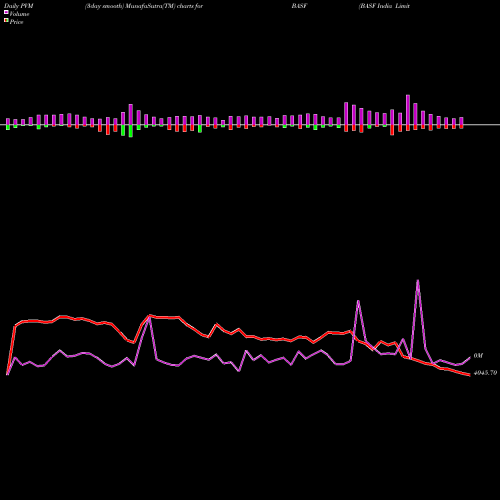This screenshot has height=500, width=500.
Task: Select the 'Price' legend label
Action: [16, 22]
